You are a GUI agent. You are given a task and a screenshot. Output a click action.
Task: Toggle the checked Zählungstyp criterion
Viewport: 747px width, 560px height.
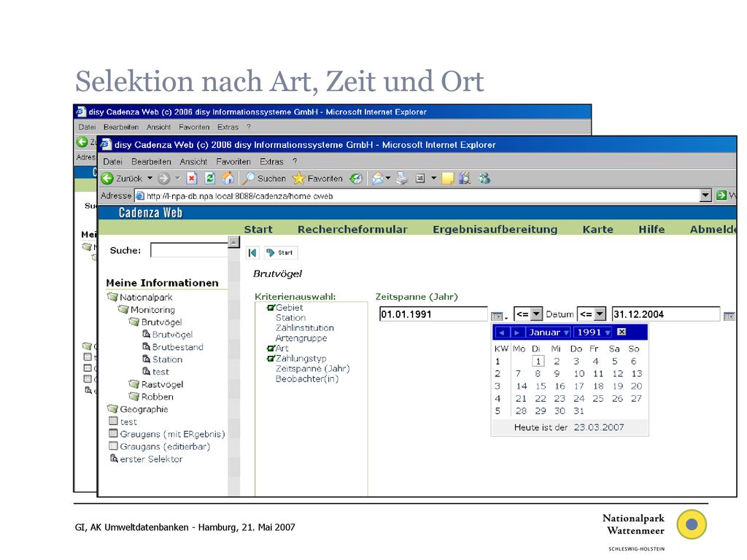click(x=271, y=359)
